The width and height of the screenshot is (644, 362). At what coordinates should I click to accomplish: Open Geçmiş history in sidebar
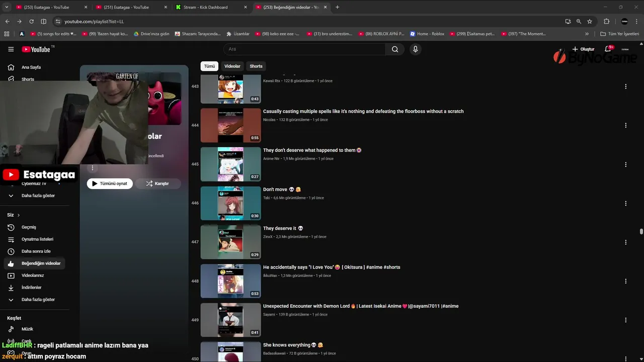click(x=29, y=227)
